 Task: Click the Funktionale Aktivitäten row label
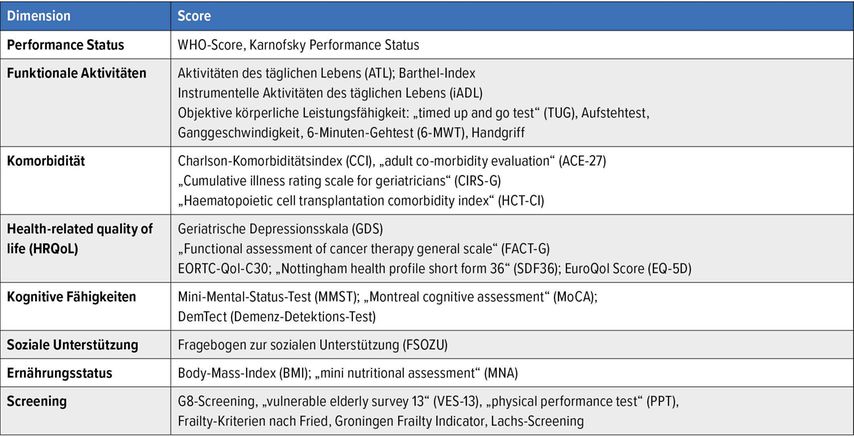[77, 73]
